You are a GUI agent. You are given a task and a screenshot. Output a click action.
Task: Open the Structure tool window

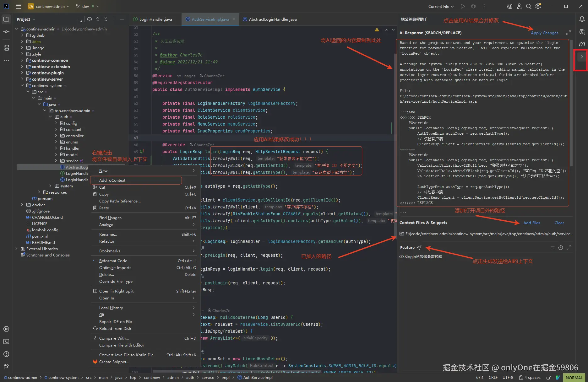[6, 48]
